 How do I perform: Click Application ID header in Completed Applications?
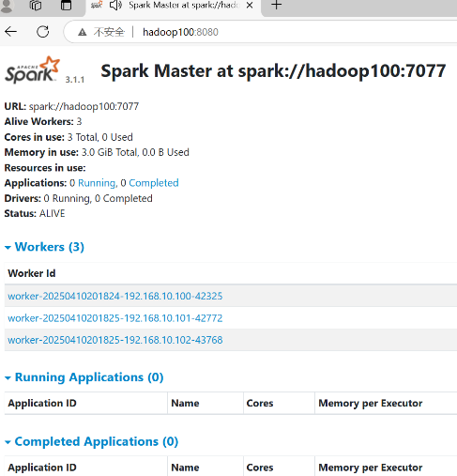coord(42,468)
